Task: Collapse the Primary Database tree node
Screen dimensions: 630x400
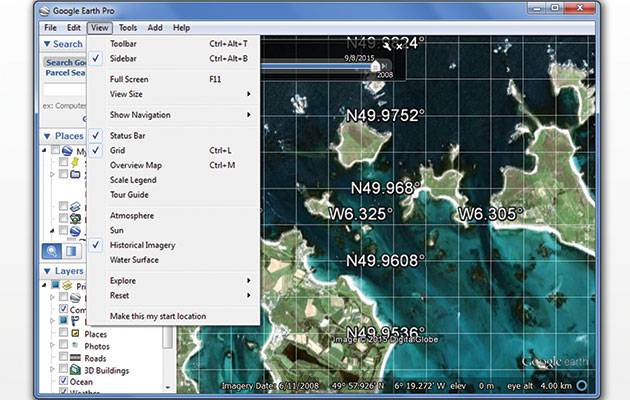Action: tap(44, 285)
